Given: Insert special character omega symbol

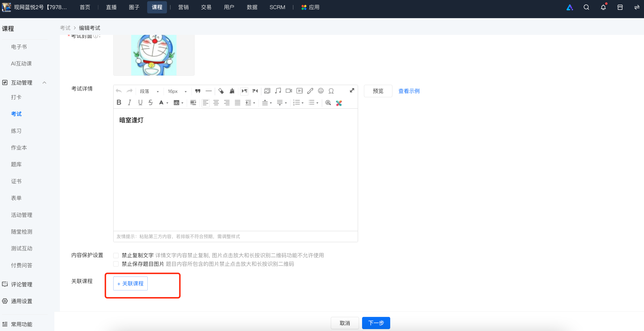Looking at the screenshot, I should click(331, 91).
